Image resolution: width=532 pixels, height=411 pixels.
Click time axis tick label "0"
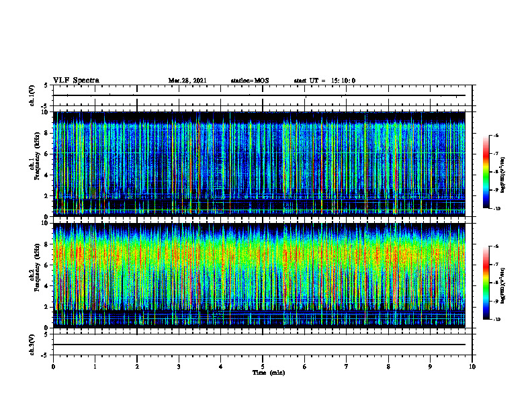click(53, 367)
